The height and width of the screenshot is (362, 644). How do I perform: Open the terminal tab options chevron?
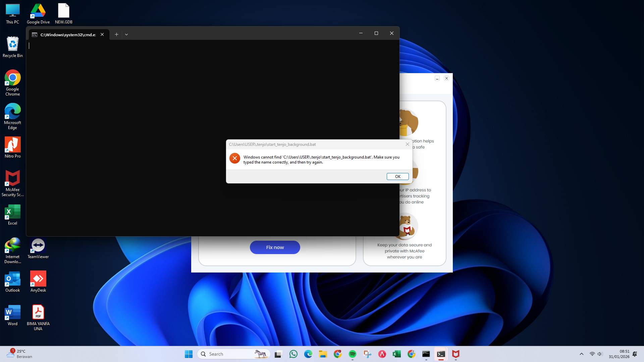tap(126, 34)
